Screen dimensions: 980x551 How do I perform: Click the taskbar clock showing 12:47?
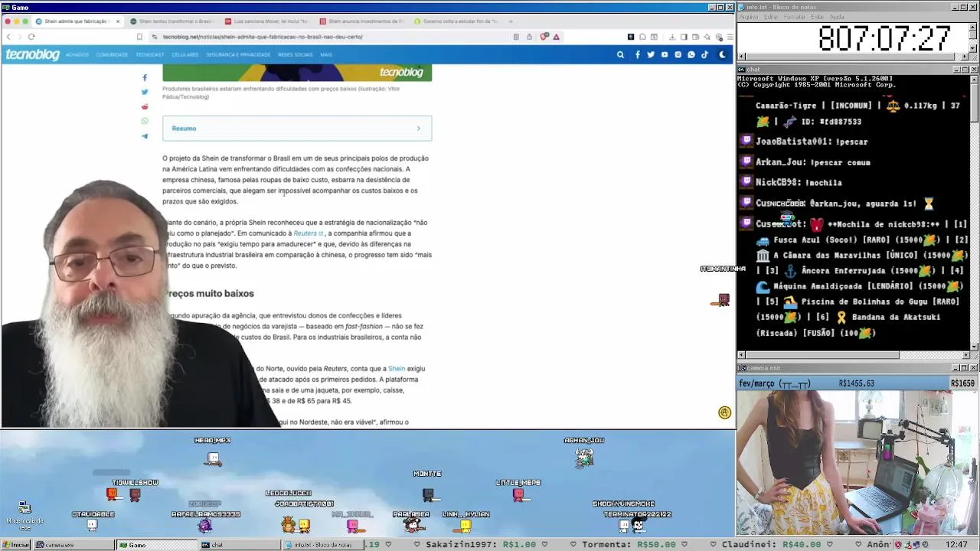[x=956, y=545]
